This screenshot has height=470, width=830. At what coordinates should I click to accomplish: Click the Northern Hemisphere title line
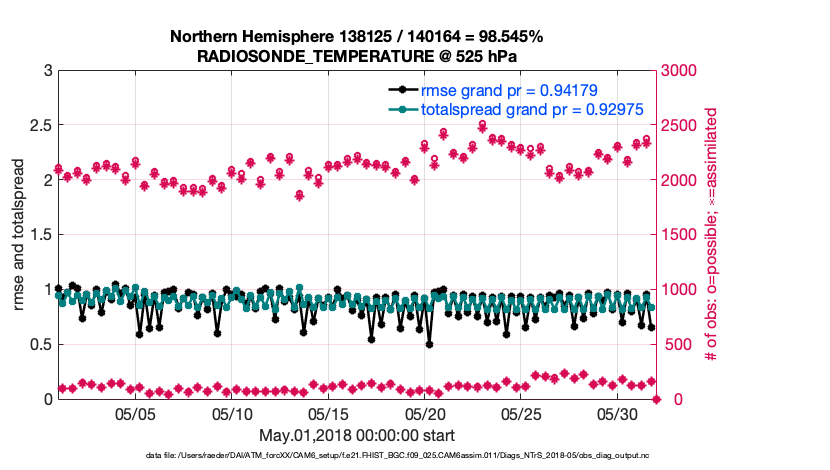point(357,37)
